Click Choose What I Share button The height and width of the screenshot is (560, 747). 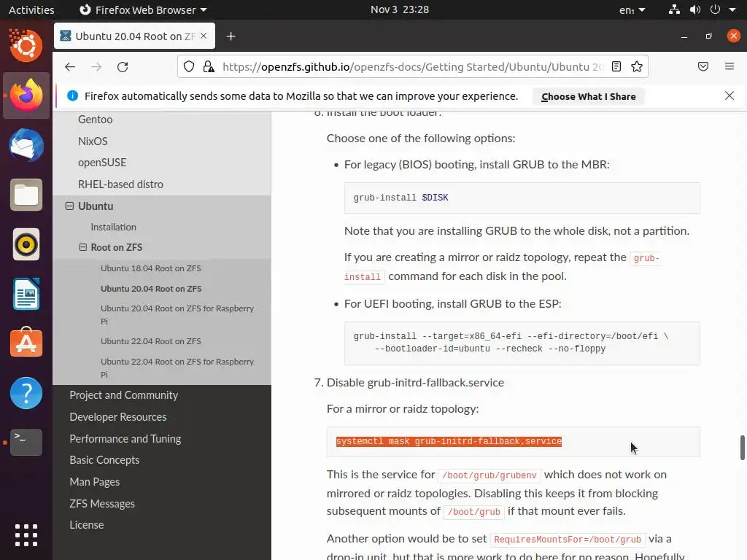589,96
